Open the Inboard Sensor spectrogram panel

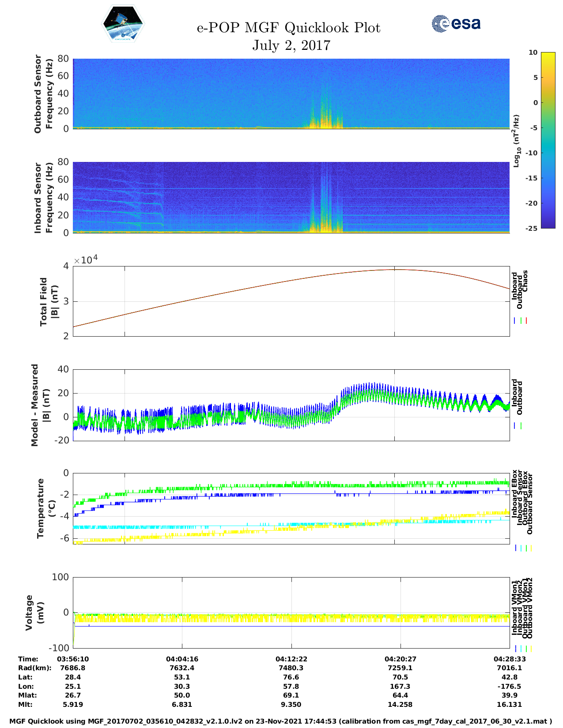[x=291, y=197]
